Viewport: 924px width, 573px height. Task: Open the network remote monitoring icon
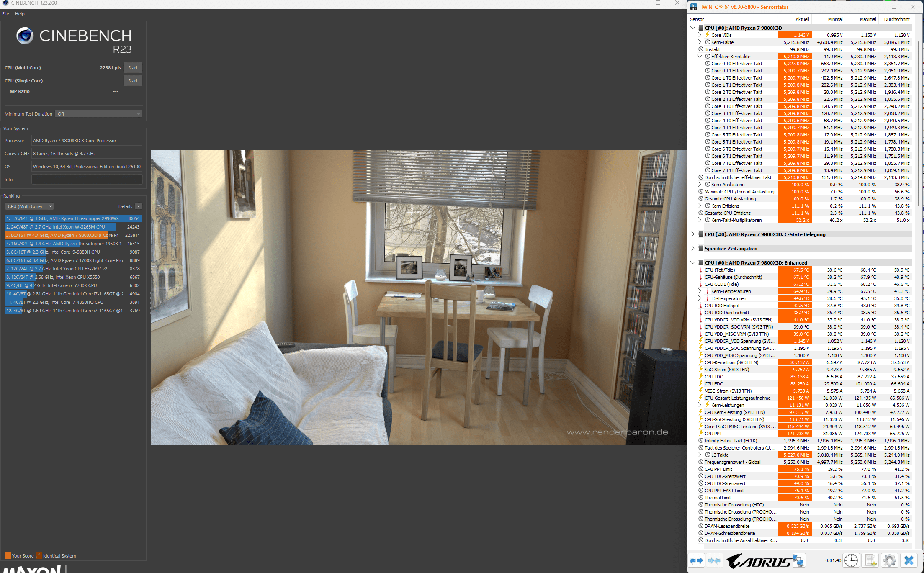(798, 560)
